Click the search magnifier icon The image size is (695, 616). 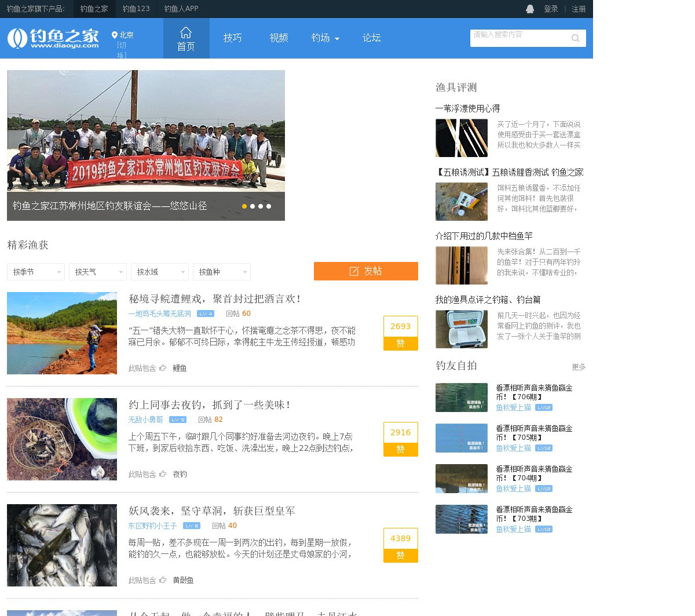[x=575, y=38]
